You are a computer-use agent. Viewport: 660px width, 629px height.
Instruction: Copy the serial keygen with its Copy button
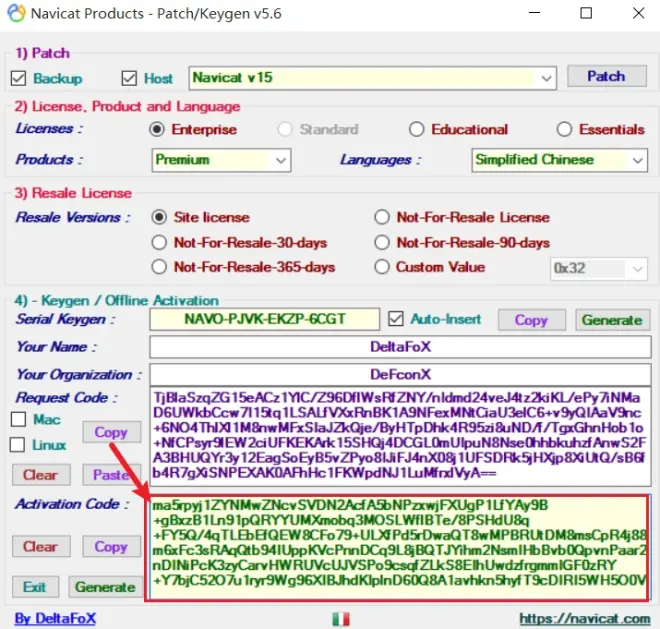pyautogui.click(x=532, y=320)
